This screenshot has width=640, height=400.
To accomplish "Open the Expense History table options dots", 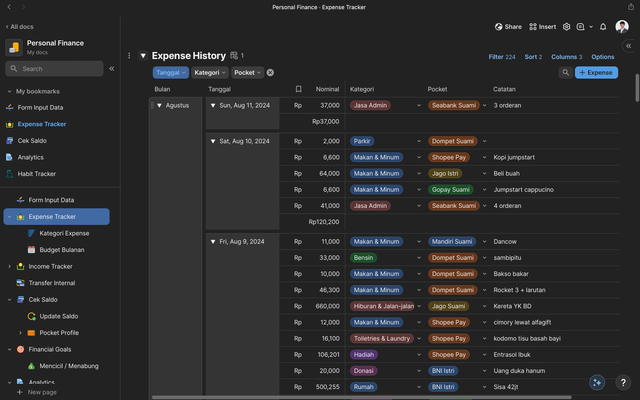I will tap(129, 56).
